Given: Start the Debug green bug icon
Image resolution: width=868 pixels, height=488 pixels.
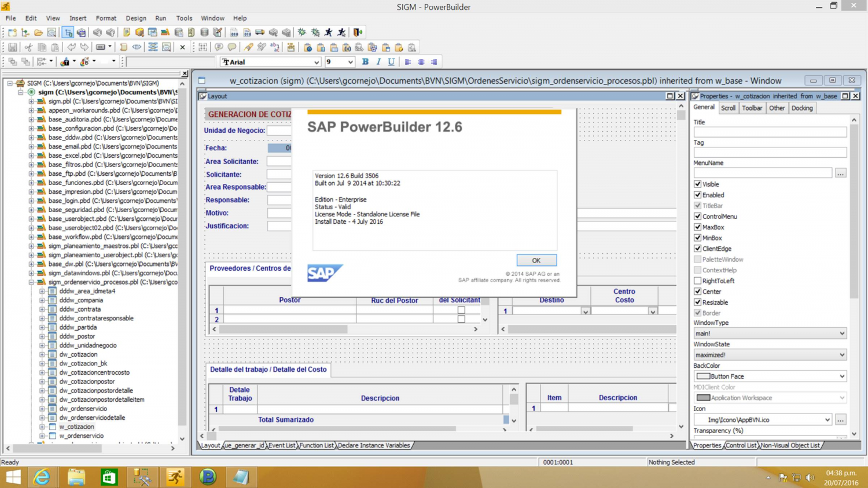Looking at the screenshot, I should point(301,32).
